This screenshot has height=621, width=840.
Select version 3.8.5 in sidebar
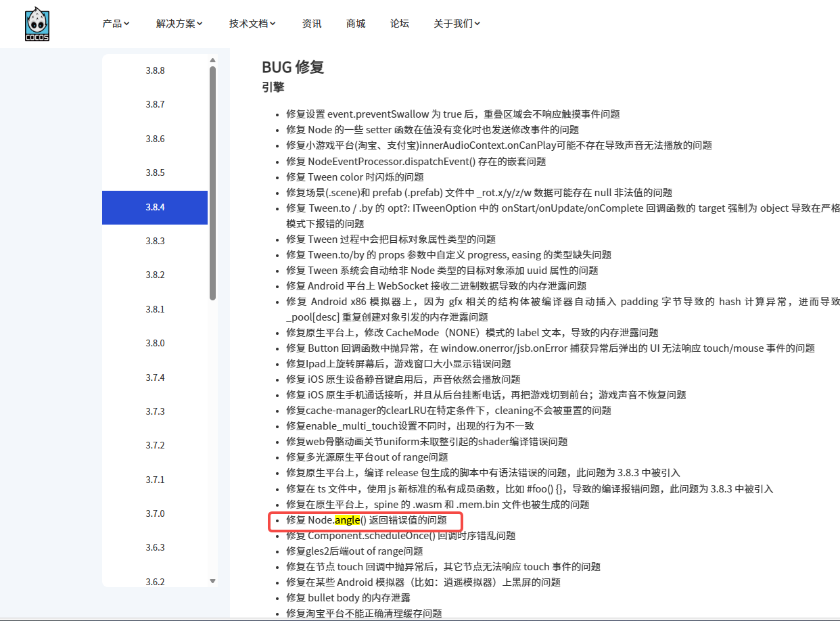(x=155, y=172)
